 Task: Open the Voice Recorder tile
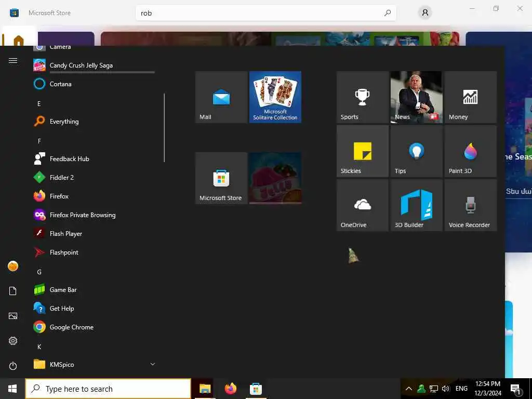pyautogui.click(x=471, y=205)
